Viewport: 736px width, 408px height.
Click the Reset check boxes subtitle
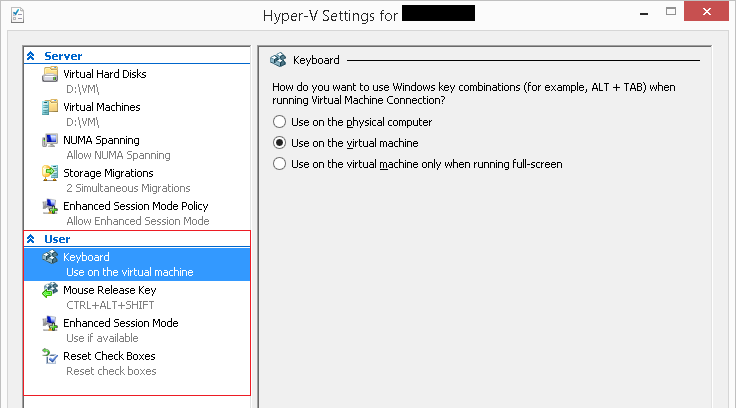(111, 371)
